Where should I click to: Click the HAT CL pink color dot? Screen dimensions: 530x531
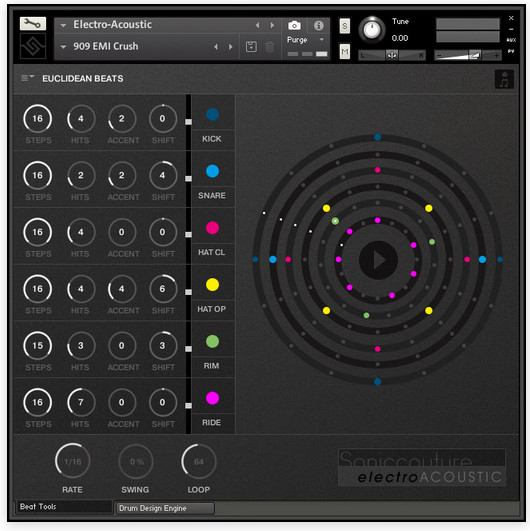point(212,228)
